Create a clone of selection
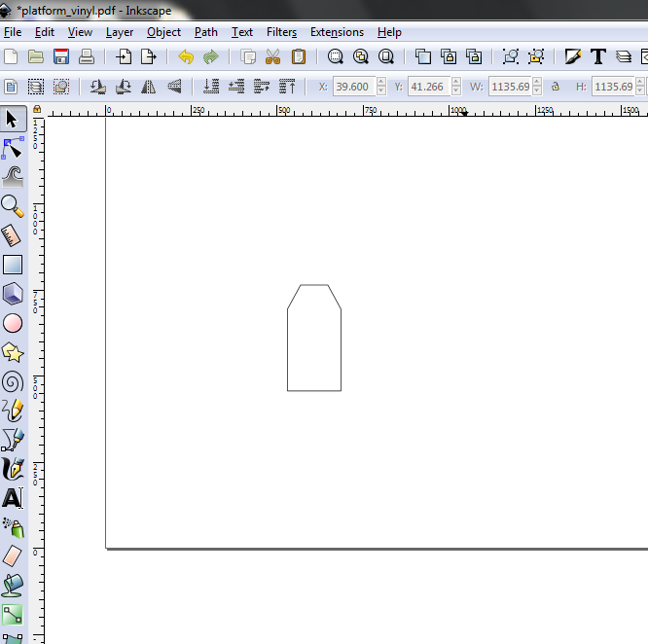 tap(449, 56)
